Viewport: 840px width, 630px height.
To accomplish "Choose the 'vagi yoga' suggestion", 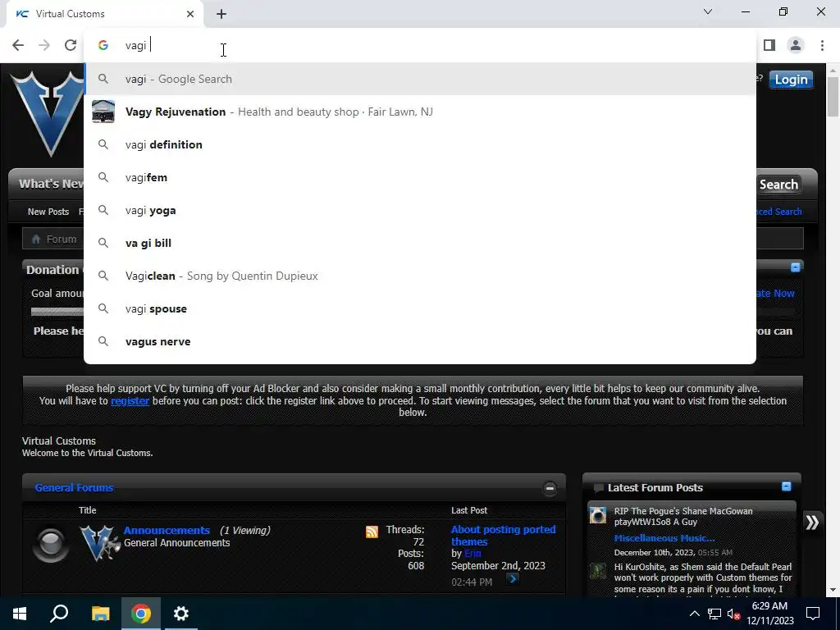I will [x=420, y=210].
